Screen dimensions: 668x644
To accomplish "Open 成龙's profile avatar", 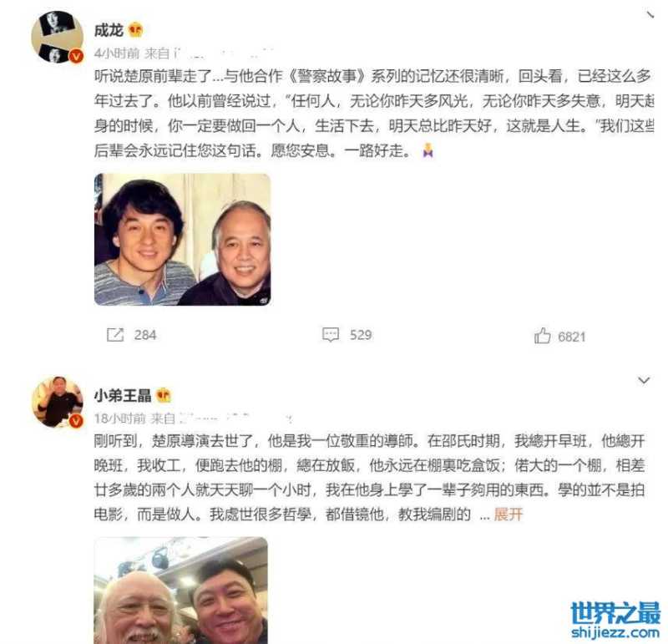I will (x=58, y=38).
